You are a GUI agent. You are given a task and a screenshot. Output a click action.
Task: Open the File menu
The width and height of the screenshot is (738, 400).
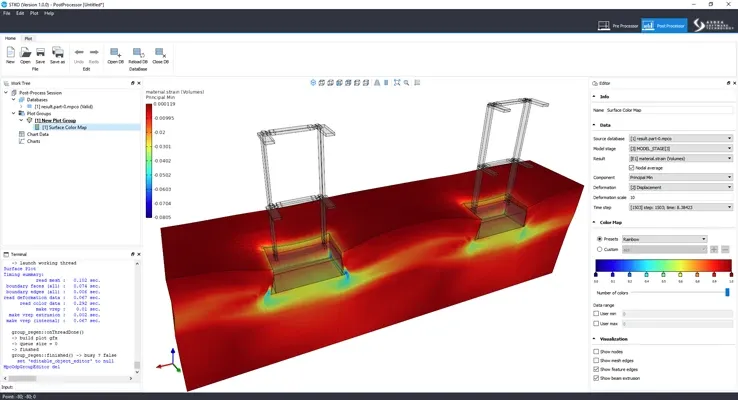point(7,13)
